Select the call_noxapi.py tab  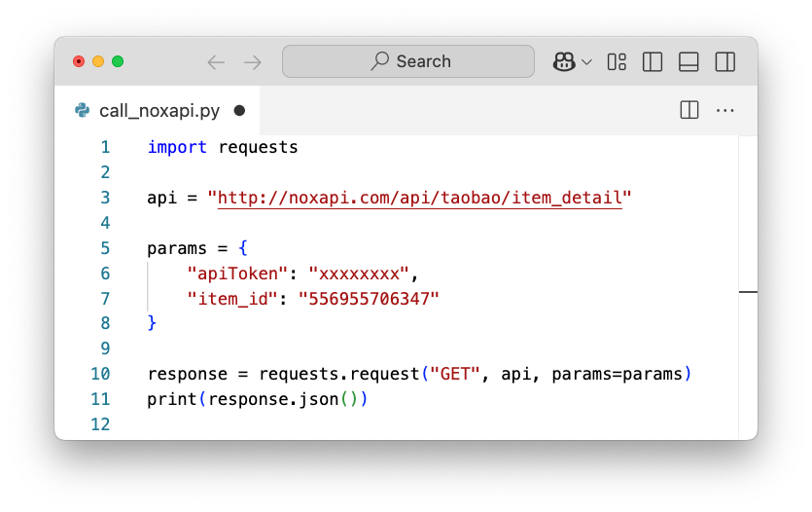click(159, 111)
